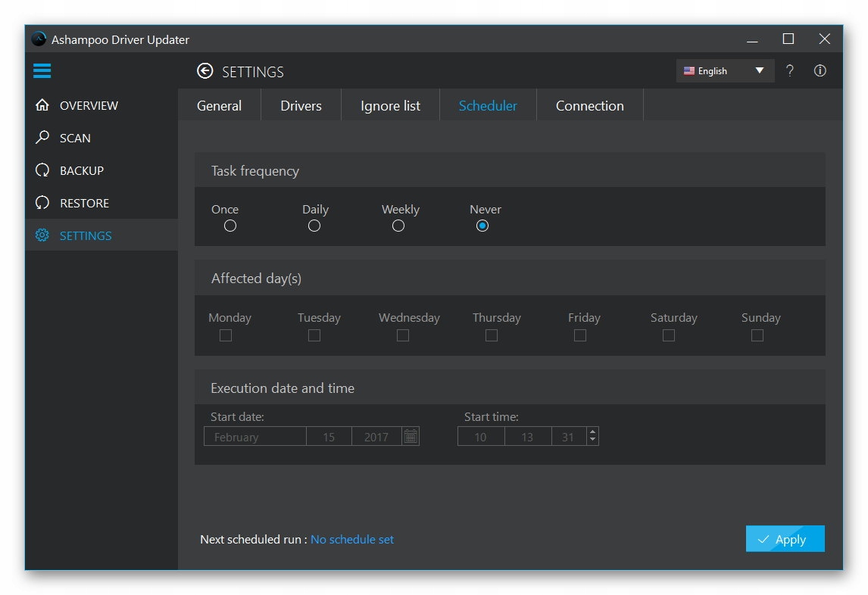Image resolution: width=868 pixels, height=595 pixels.
Task: Click the back arrow beside SETTINGS
Action: coord(205,71)
